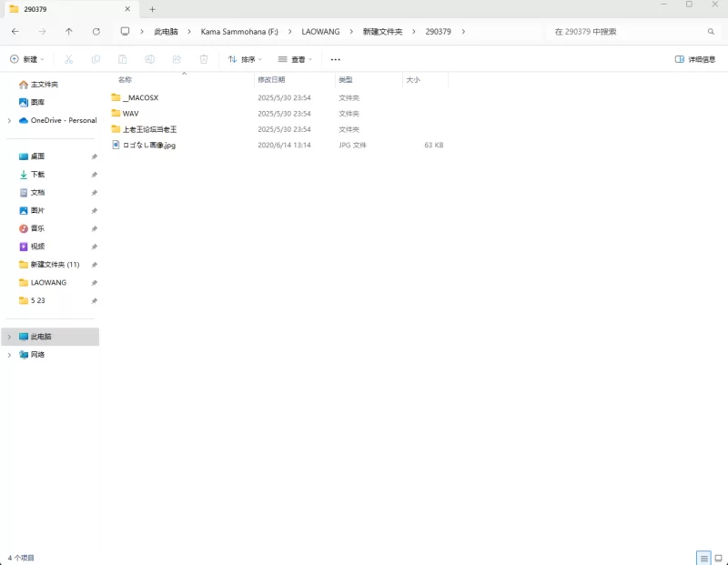Sort by 大小 column header
The width and height of the screenshot is (728, 565).
(413, 80)
